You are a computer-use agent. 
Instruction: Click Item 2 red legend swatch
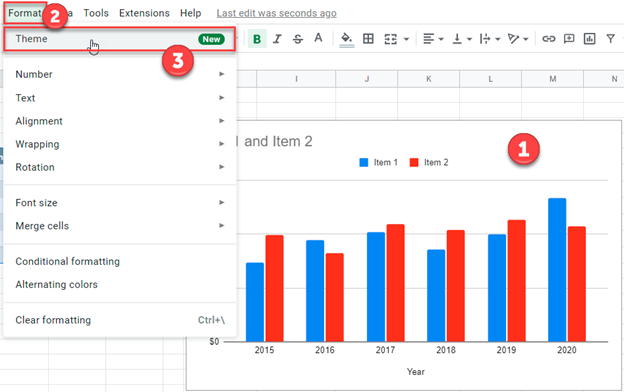pyautogui.click(x=414, y=162)
